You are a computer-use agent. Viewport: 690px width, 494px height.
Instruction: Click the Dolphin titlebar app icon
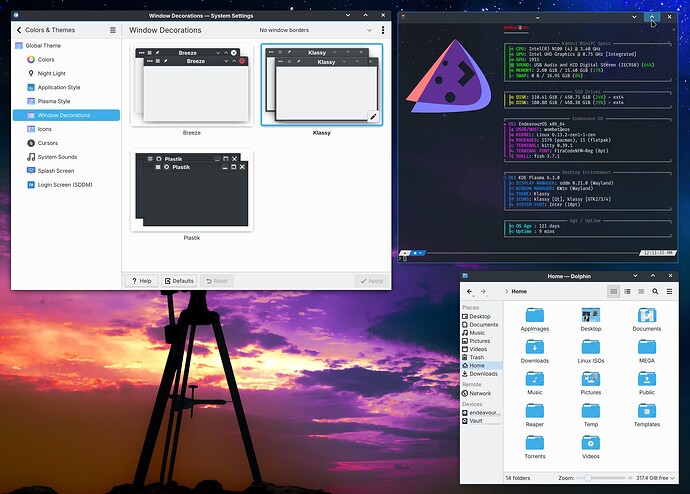pos(465,276)
